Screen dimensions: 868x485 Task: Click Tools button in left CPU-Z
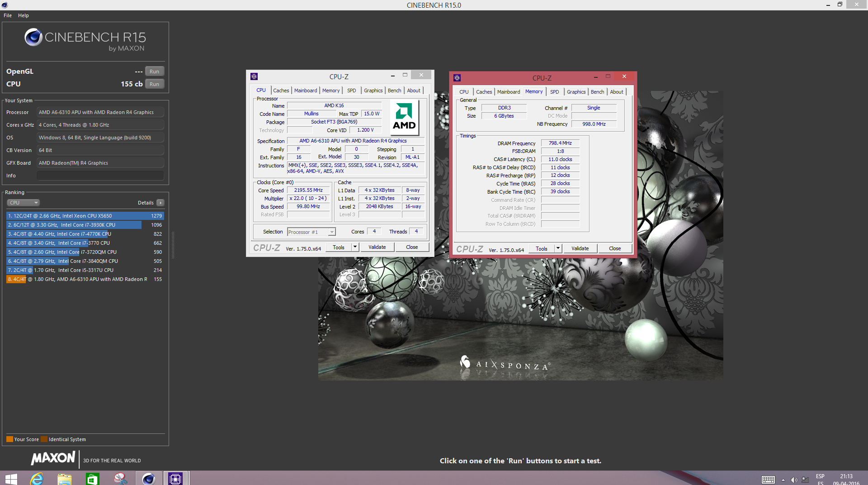(339, 247)
